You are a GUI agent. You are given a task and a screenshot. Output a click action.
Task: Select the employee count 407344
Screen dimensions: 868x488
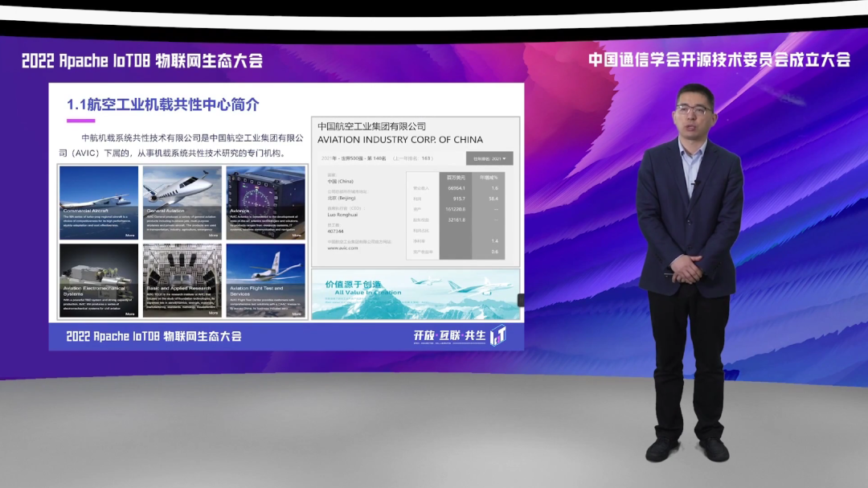tap(335, 231)
